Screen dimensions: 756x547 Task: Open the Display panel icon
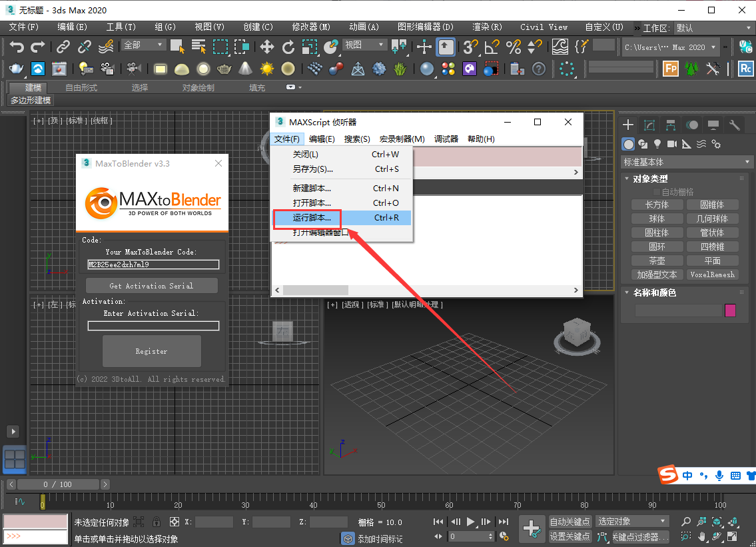[x=713, y=125]
